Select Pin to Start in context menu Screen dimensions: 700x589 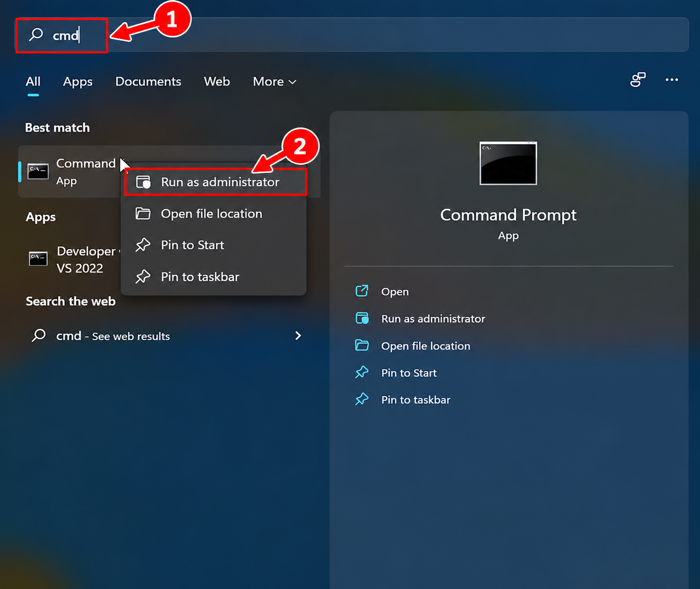pyautogui.click(x=214, y=245)
